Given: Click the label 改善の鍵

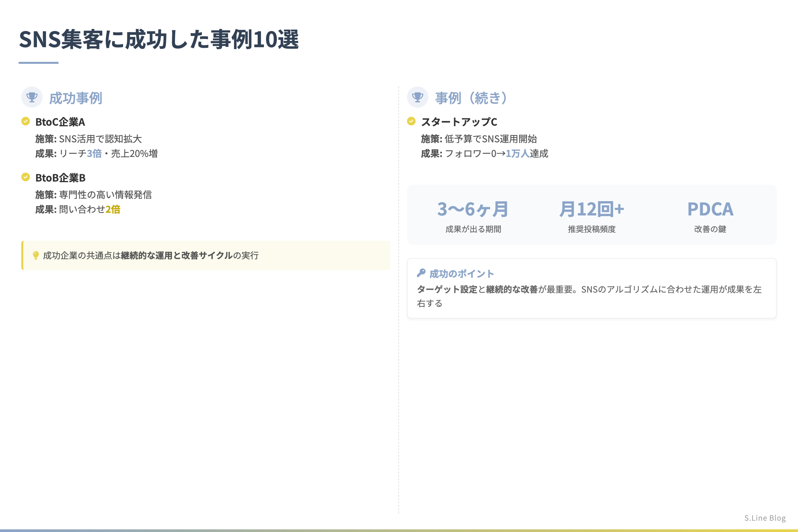Looking at the screenshot, I should tap(710, 229).
